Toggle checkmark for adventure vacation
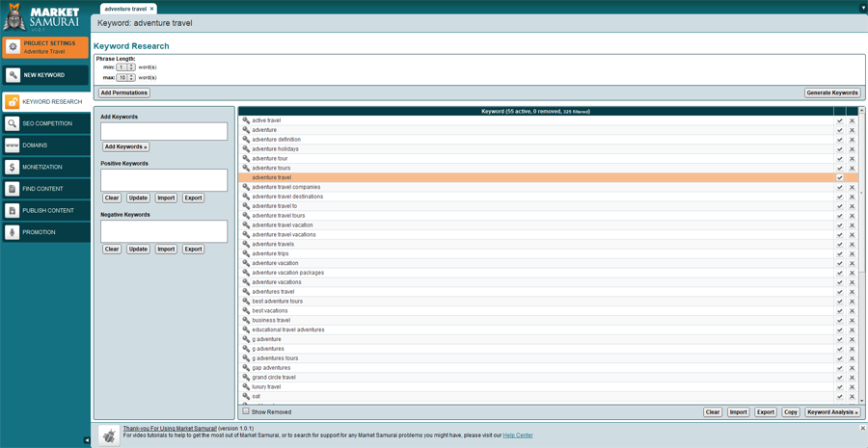 tap(840, 263)
